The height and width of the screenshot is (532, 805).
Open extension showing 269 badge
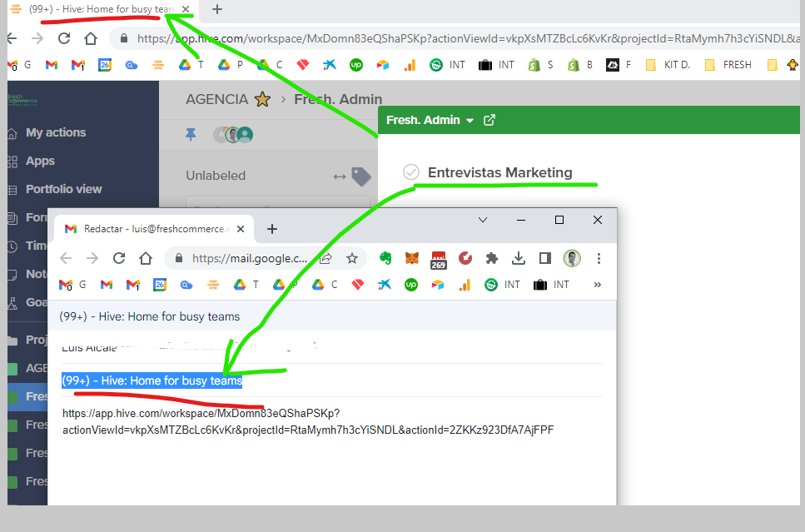point(439,261)
